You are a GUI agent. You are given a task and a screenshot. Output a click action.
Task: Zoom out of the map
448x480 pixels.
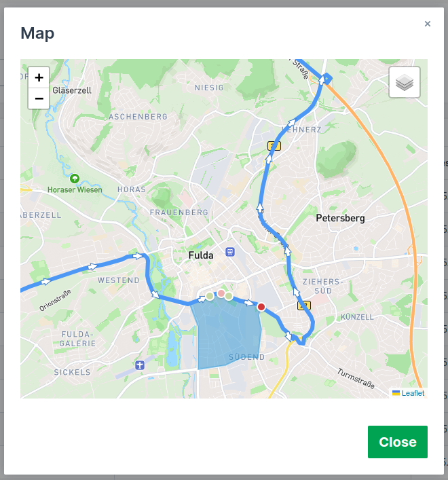pyautogui.click(x=39, y=98)
